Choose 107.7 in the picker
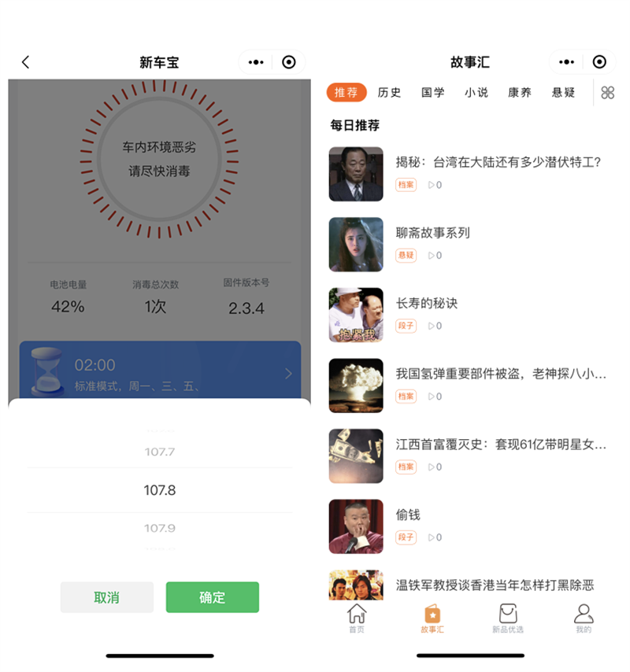The image size is (630, 672). point(160,452)
